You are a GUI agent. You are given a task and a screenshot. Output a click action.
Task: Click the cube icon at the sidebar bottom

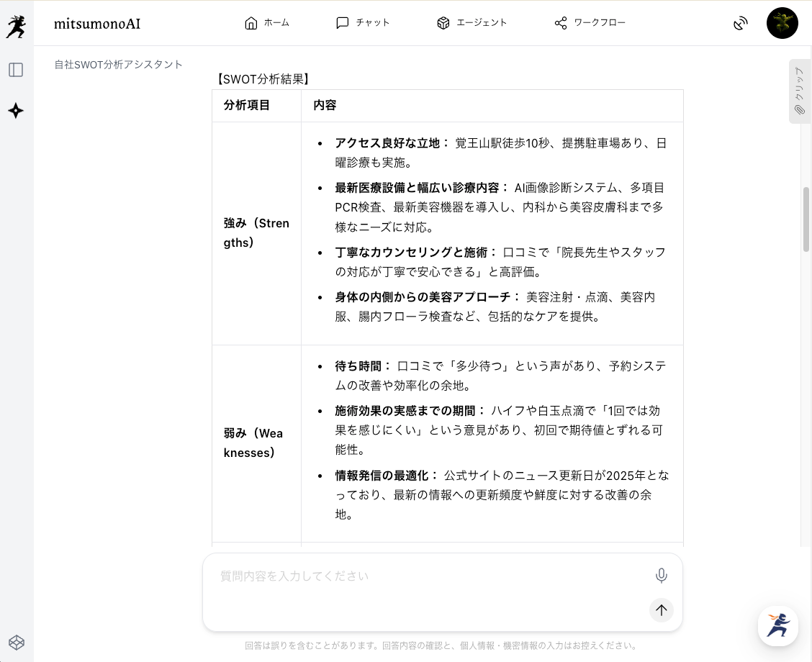[16, 642]
